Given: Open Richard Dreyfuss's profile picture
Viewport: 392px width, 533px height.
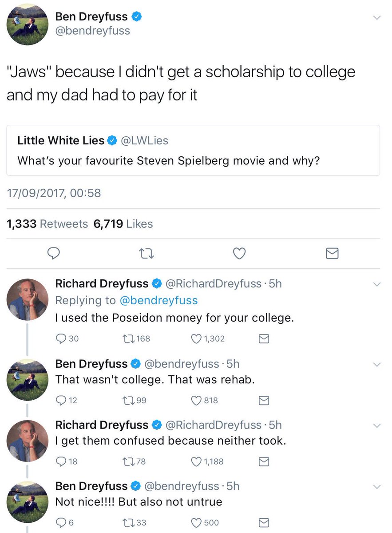Looking at the screenshot, I should pyautogui.click(x=28, y=300).
